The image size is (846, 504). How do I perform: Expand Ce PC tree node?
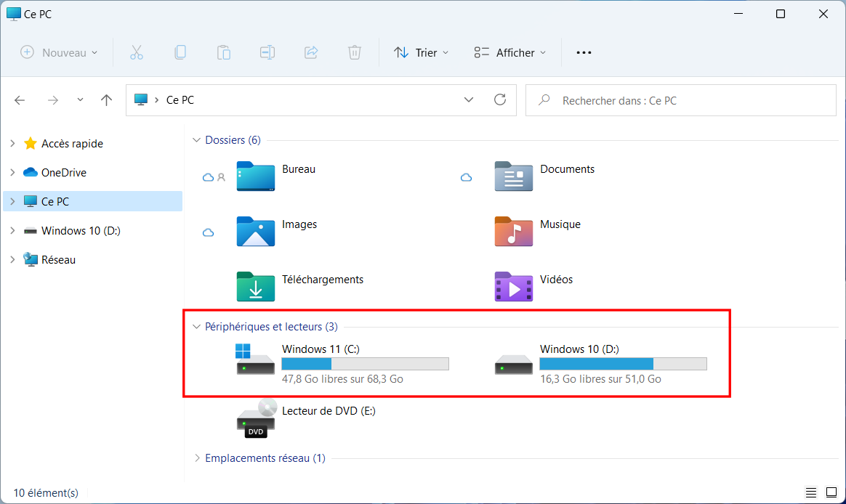12,202
